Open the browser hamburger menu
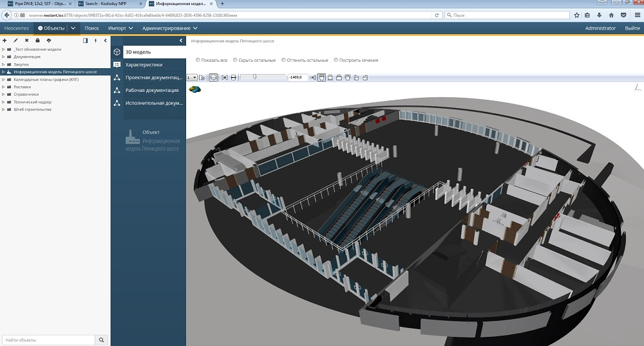644x346 pixels. tap(637, 15)
